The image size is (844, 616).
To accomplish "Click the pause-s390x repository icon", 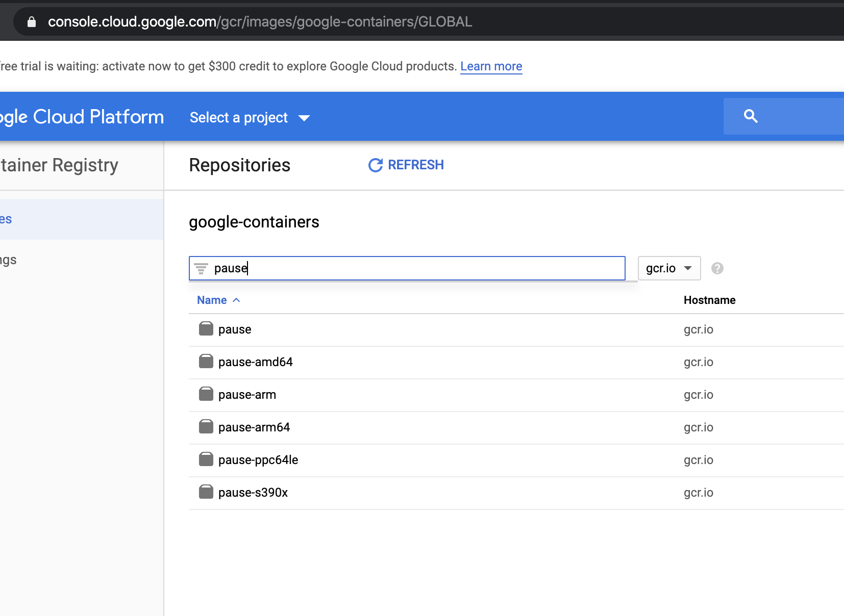I will (x=206, y=492).
